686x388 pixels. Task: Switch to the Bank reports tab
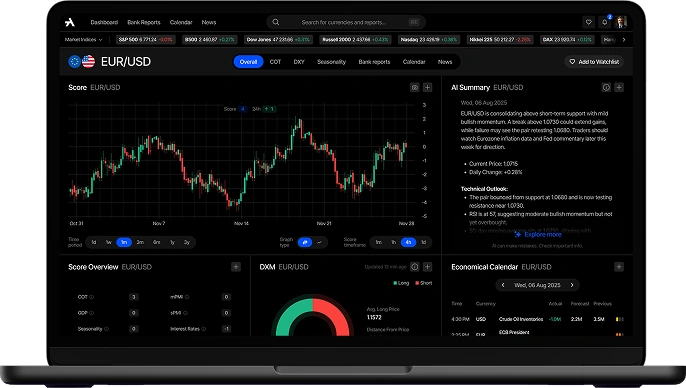pos(374,62)
